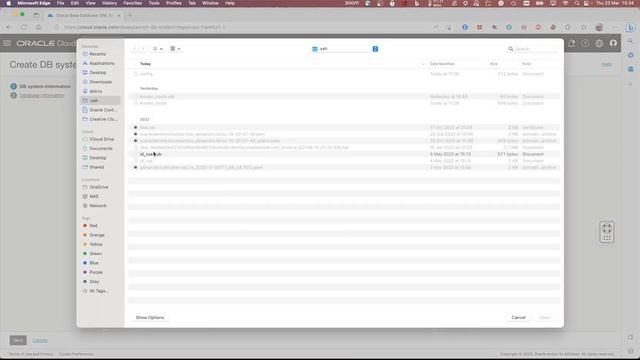Open Oracle Cont... folder in sidebar
The height and width of the screenshot is (360, 640).
click(x=102, y=110)
